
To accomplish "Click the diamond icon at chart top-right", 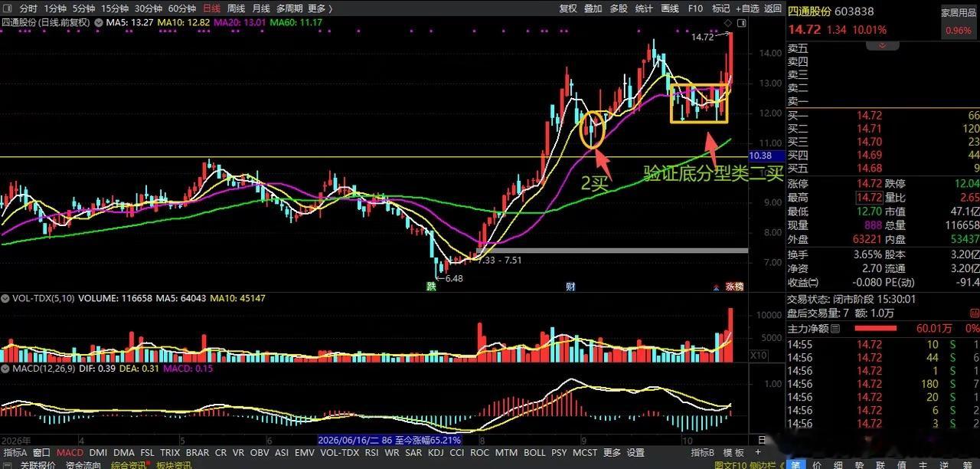I will (x=727, y=23).
